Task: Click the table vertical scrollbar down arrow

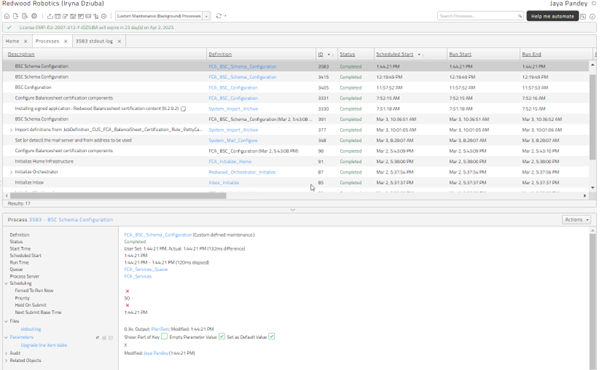Action: click(592, 188)
